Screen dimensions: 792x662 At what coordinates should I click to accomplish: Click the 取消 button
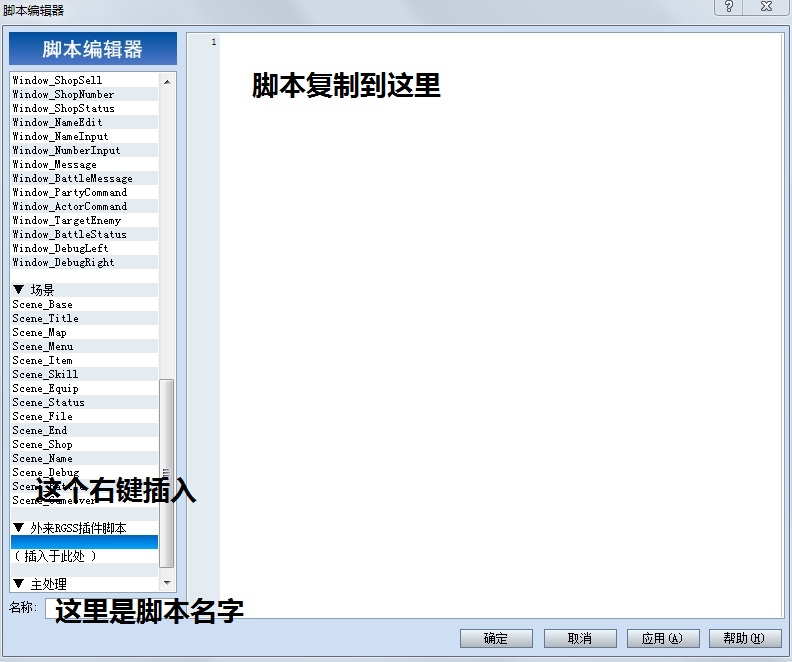pos(580,638)
